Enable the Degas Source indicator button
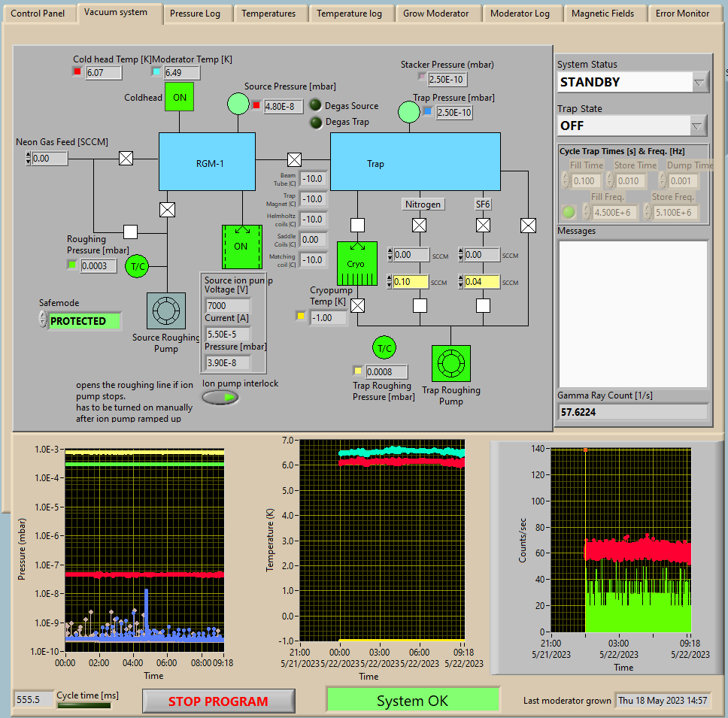 coord(315,106)
